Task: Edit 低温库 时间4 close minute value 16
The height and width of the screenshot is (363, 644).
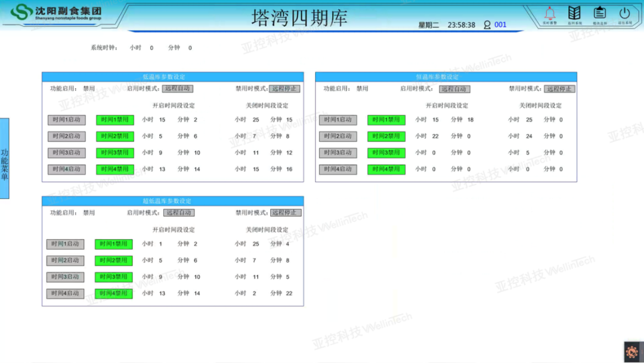Action: [289, 169]
